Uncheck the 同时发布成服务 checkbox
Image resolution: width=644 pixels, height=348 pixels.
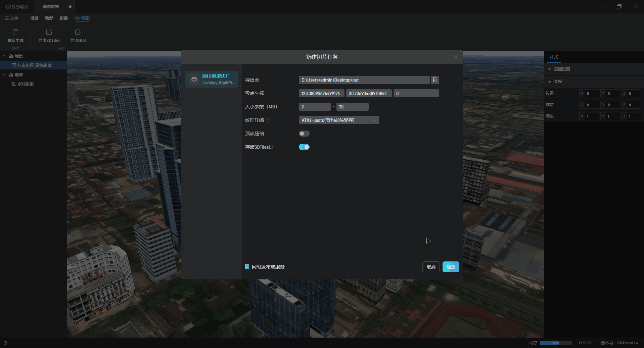(247, 267)
